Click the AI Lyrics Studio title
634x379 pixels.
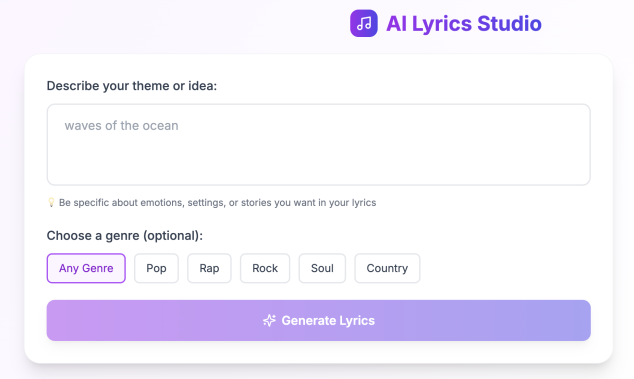[463, 23]
